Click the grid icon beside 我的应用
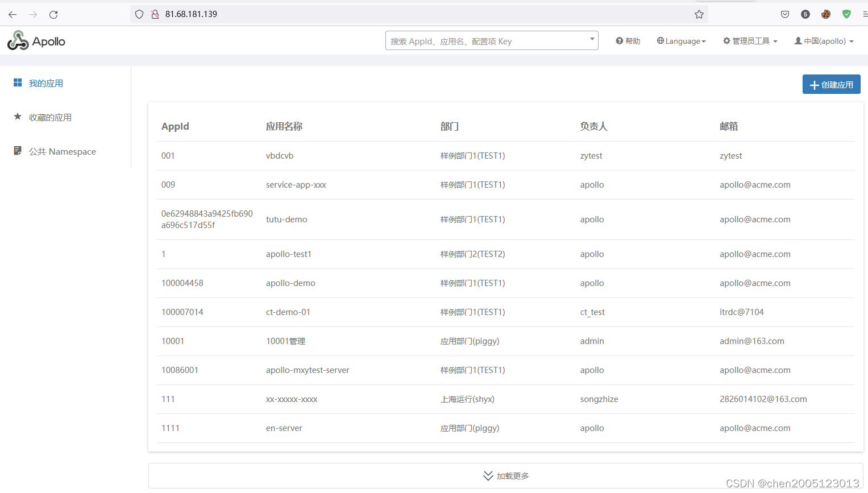The height and width of the screenshot is (493, 868). click(x=18, y=82)
